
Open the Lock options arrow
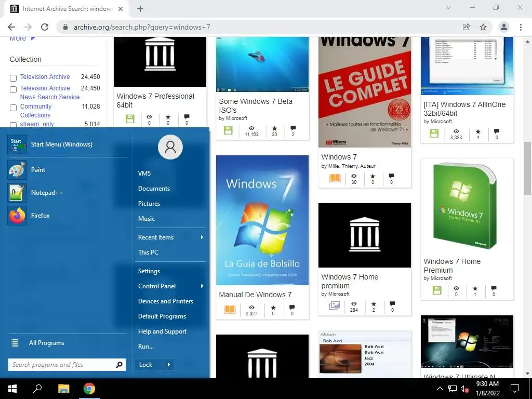169,365
